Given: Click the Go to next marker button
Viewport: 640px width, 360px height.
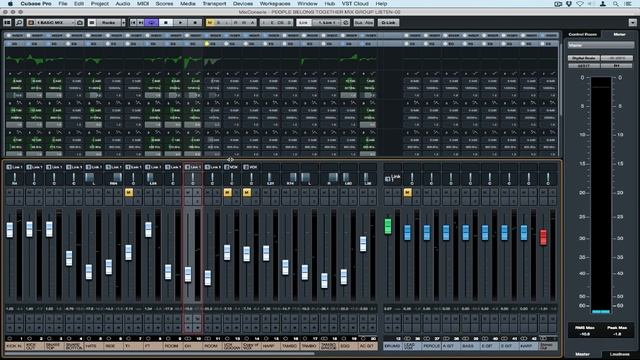Looking at the screenshot, I should point(140,22).
